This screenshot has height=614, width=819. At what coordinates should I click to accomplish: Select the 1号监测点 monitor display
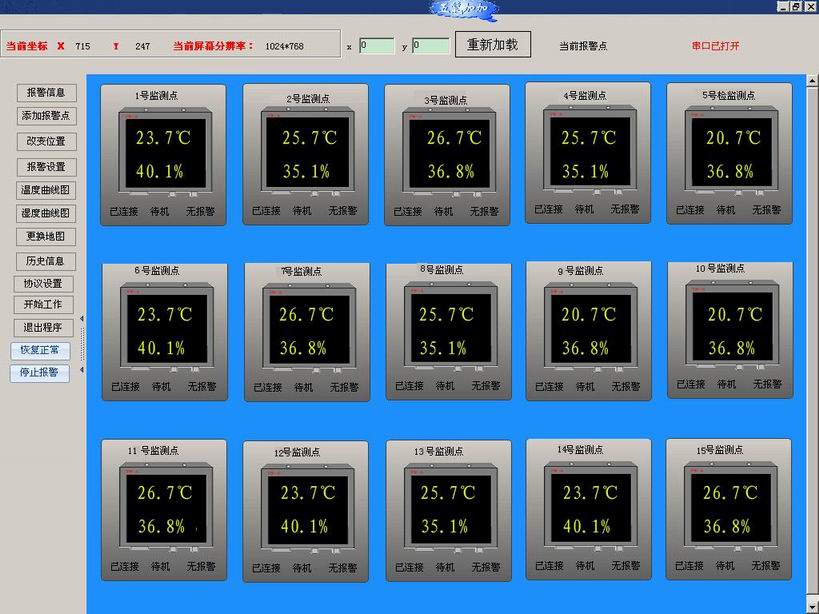coord(166,154)
